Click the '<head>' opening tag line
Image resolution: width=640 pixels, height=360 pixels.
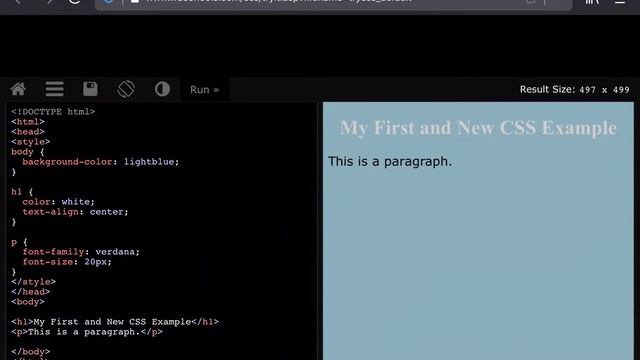point(28,132)
